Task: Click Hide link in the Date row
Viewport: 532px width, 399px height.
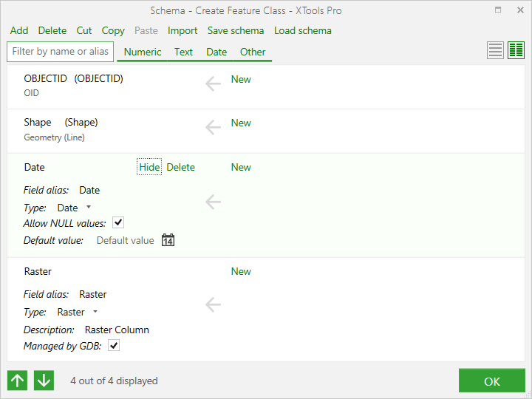Action: tap(149, 167)
